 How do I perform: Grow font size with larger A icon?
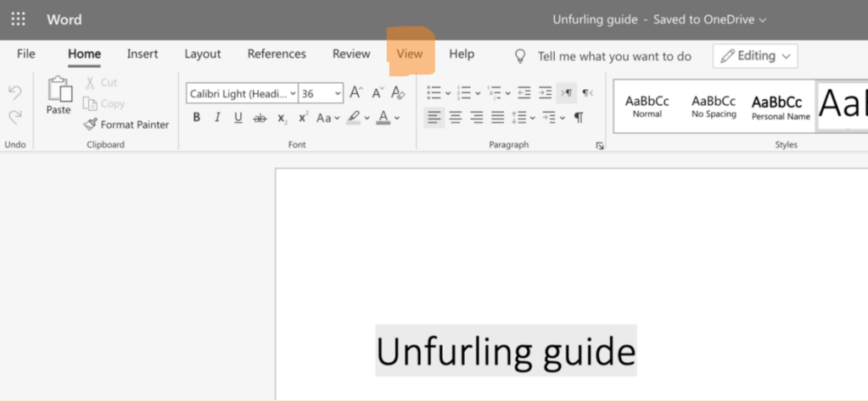coord(356,93)
